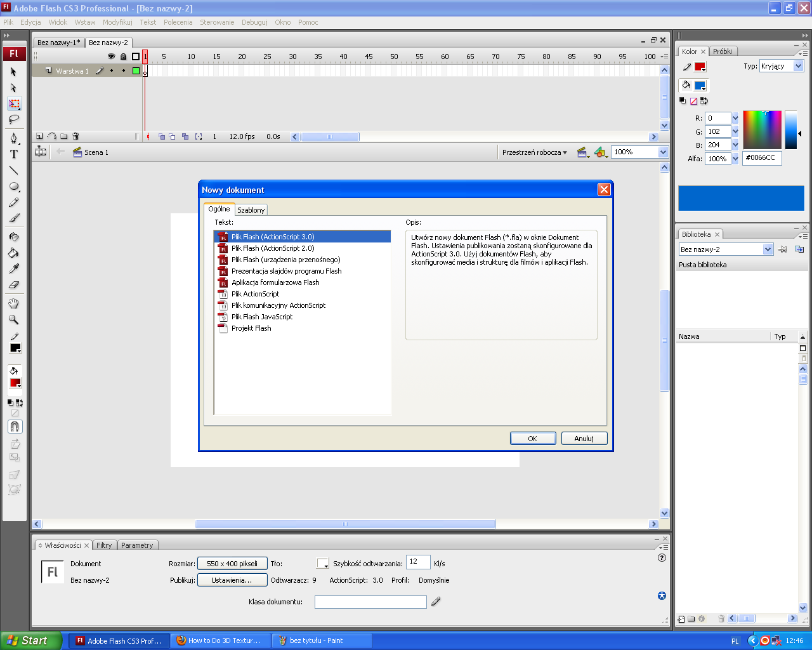Click the stroke color red swatch in Kolor panel

(700, 67)
